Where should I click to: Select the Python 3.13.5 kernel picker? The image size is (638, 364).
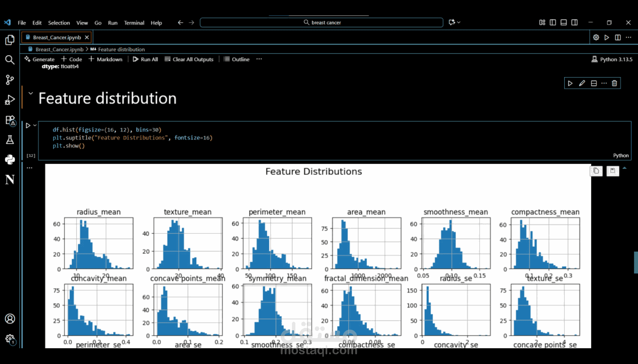612,59
